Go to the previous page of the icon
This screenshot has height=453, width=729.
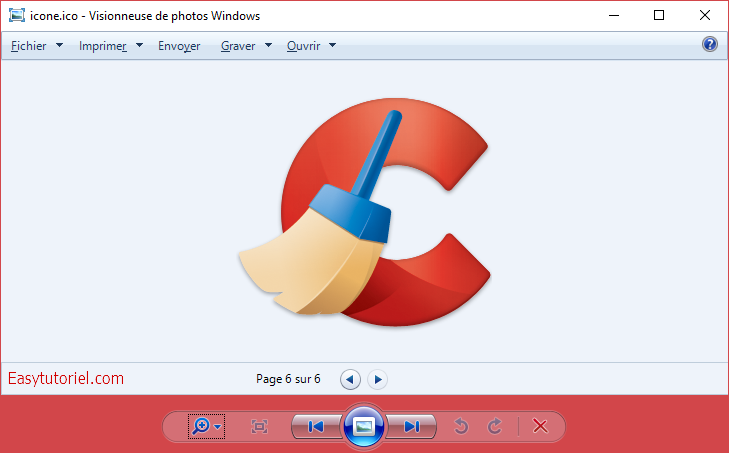(350, 380)
